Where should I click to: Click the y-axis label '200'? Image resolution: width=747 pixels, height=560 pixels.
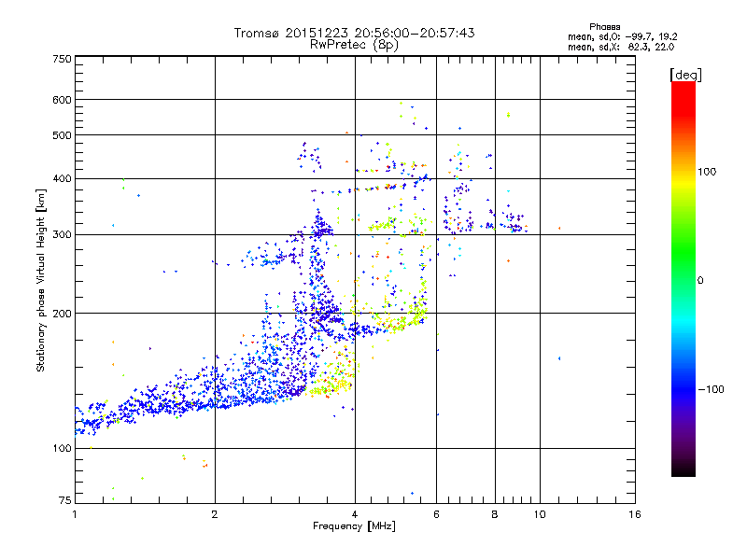tap(62, 314)
